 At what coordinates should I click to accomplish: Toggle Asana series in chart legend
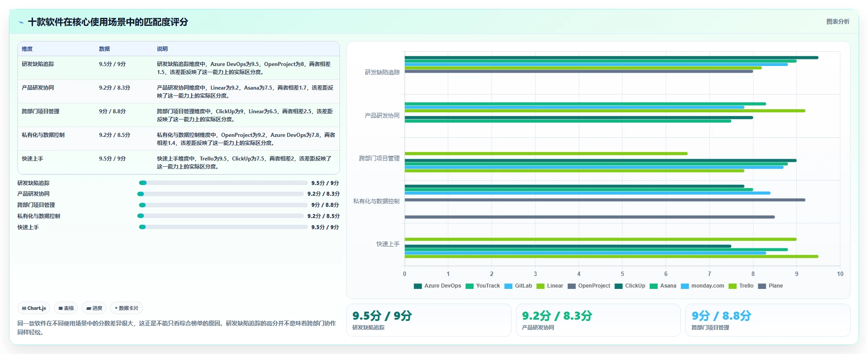coord(663,286)
